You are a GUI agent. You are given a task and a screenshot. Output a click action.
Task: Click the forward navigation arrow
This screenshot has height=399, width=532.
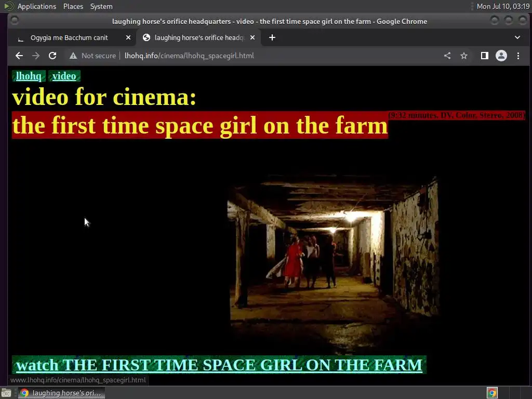(36, 56)
